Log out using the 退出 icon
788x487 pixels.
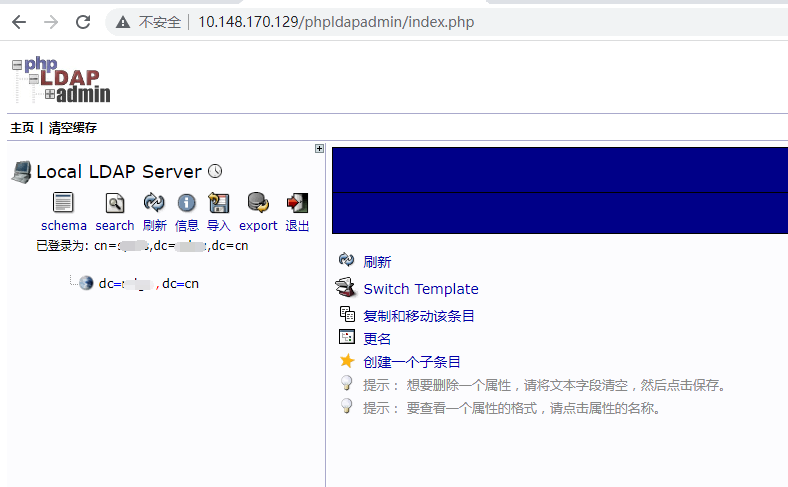pos(297,203)
